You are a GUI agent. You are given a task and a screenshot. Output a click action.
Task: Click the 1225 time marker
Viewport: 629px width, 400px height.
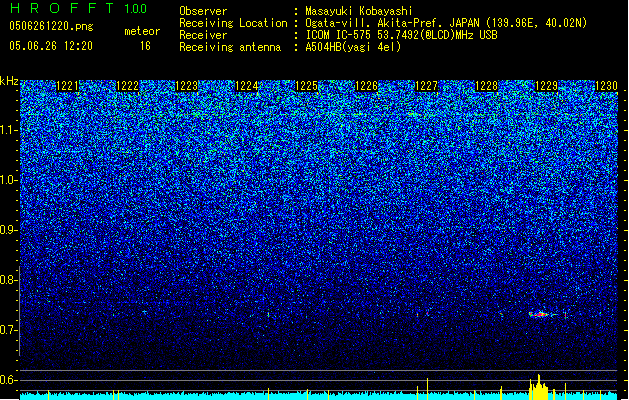pos(306,86)
